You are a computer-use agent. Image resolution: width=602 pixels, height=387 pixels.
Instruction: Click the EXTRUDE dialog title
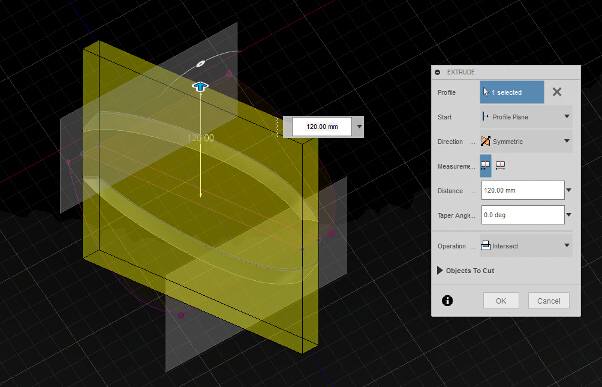461,72
